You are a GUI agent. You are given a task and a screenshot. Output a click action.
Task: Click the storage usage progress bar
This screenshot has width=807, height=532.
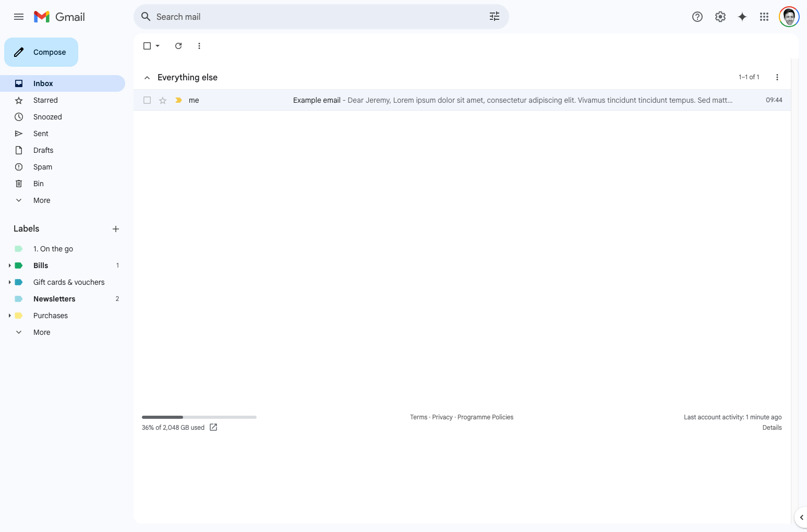tap(199, 417)
